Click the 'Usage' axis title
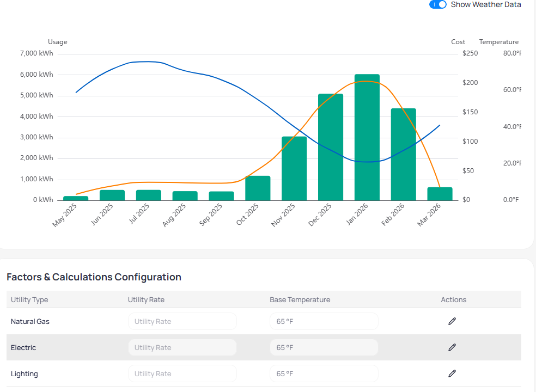Screen dimensions: 536x392 point(57,42)
